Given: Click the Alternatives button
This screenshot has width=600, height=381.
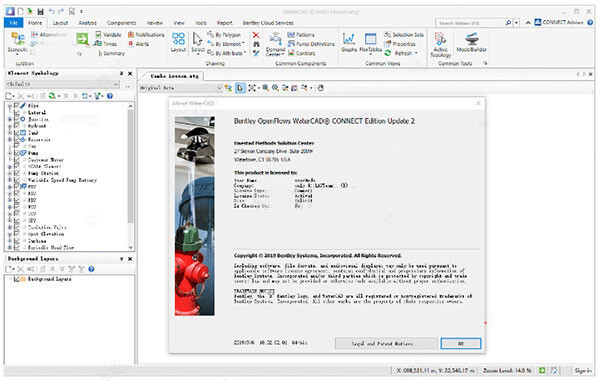Looking at the screenshot, I should (49, 35).
